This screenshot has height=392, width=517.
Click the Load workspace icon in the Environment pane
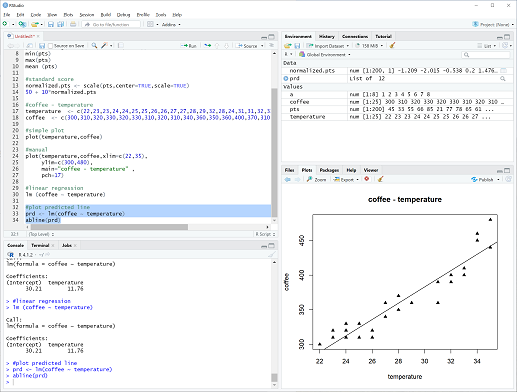point(287,46)
